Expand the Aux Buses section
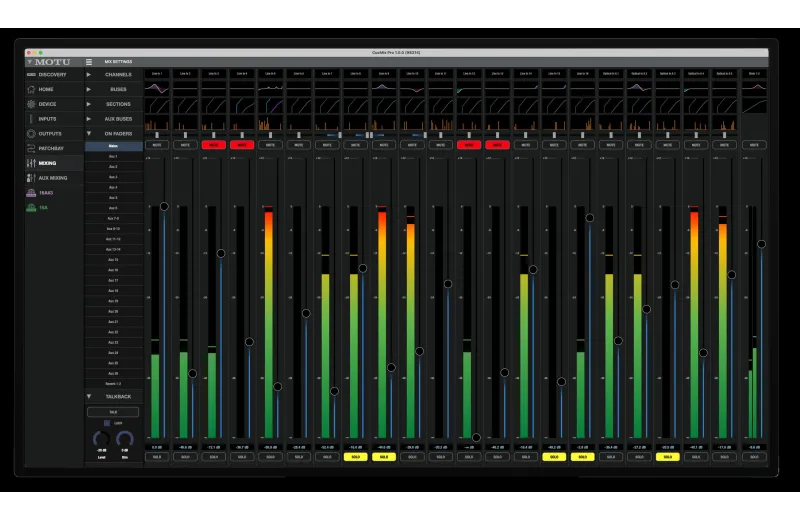800x520 pixels. point(89,119)
